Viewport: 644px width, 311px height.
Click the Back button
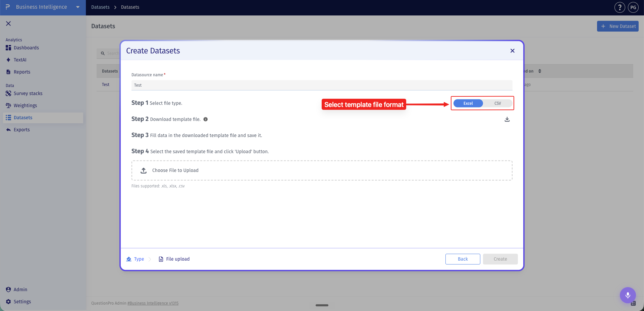click(463, 259)
